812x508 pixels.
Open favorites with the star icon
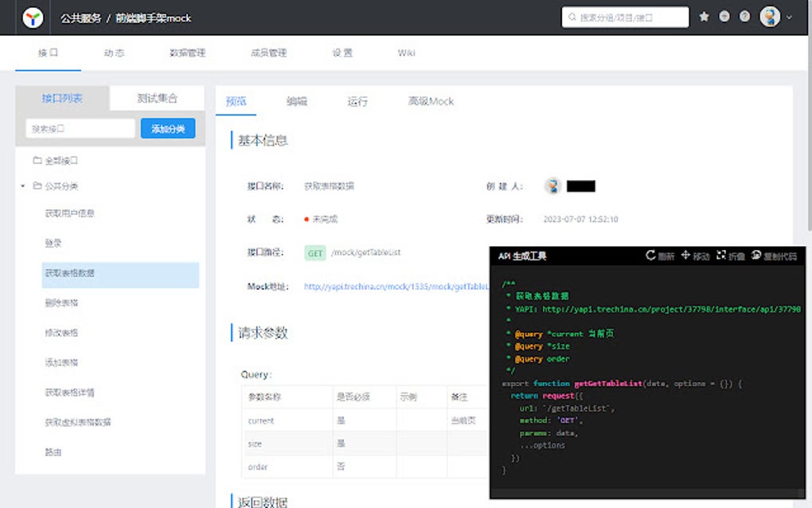pos(704,16)
